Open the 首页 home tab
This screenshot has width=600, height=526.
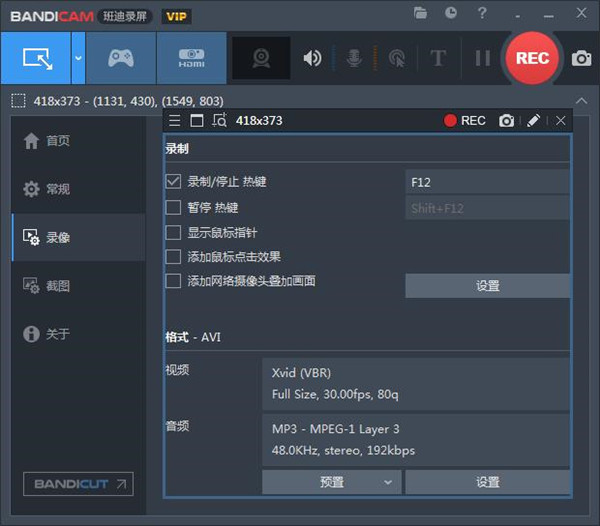(78, 141)
